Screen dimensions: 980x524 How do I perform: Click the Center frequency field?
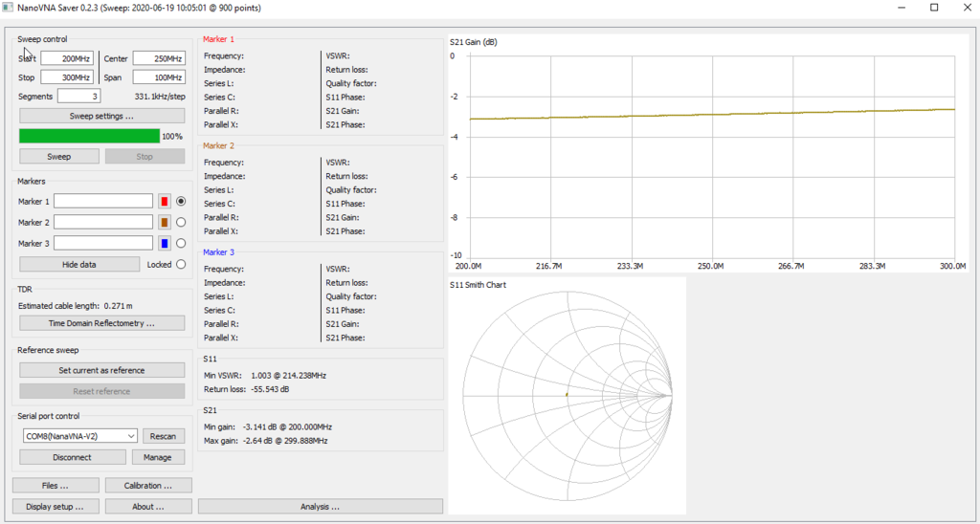click(159, 58)
